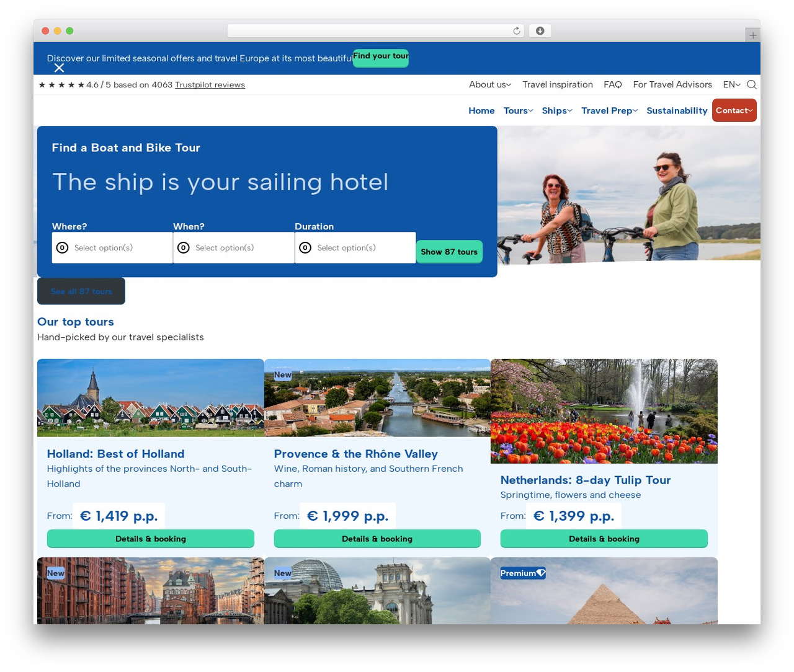Open Travel inspiration link

pyautogui.click(x=558, y=85)
